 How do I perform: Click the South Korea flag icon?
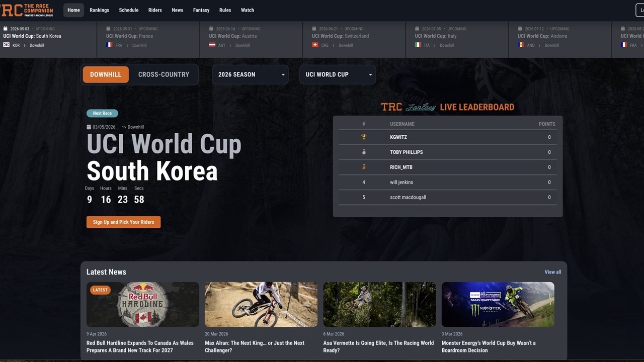click(6, 45)
